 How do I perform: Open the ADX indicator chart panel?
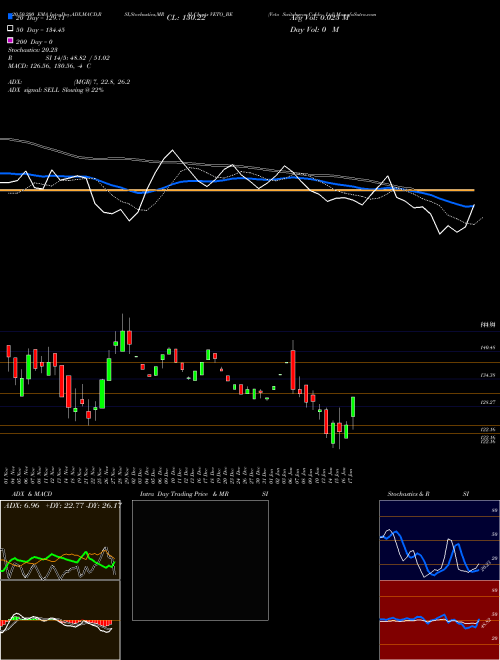pyautogui.click(x=60, y=540)
